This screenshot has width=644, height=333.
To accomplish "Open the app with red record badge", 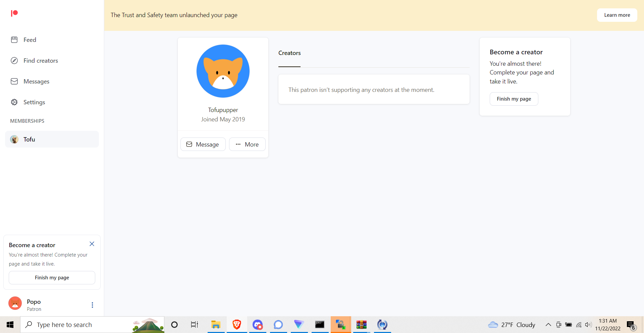I will click(x=258, y=325).
